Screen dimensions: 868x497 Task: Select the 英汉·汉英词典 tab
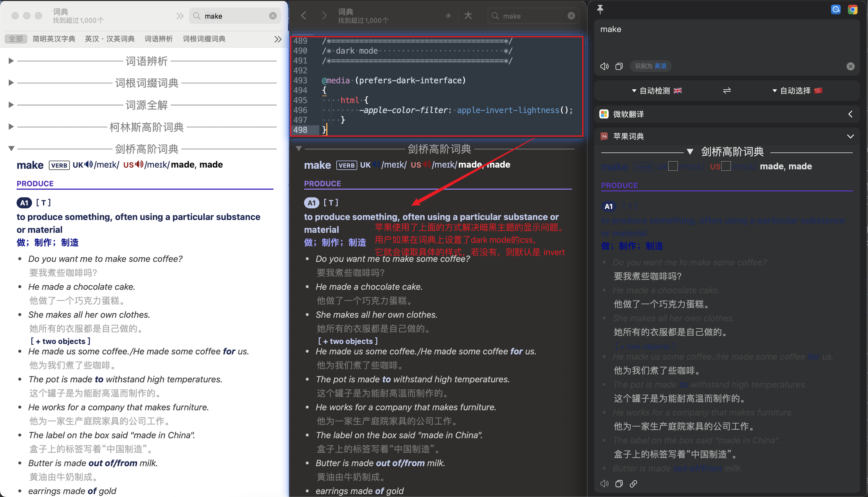[x=110, y=39]
